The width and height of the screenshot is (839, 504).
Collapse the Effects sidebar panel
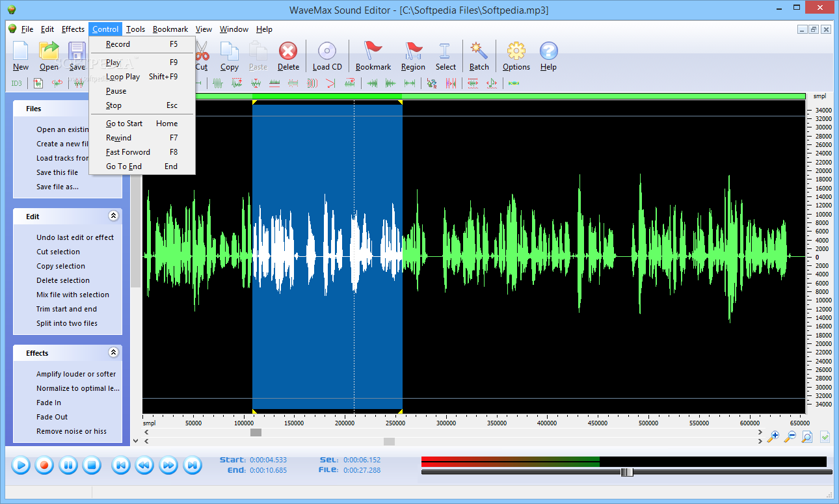113,352
